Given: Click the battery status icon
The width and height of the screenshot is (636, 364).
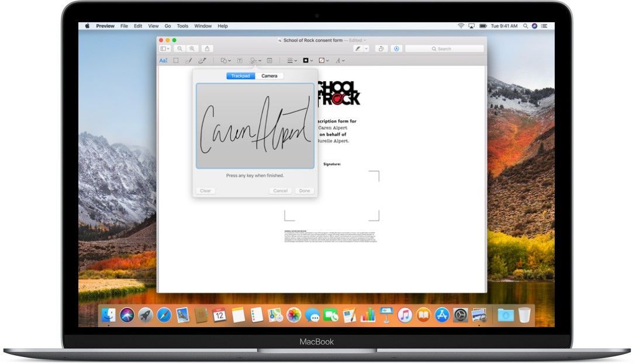Looking at the screenshot, I should coord(483,26).
